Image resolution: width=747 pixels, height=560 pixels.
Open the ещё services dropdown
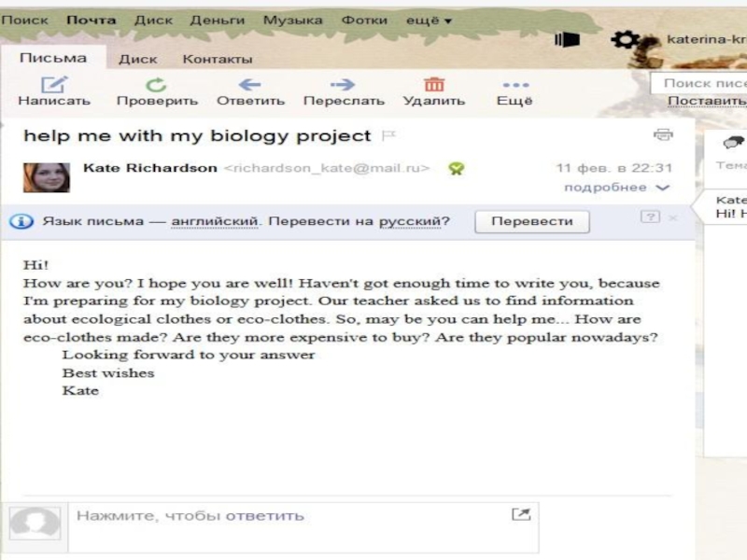(429, 20)
